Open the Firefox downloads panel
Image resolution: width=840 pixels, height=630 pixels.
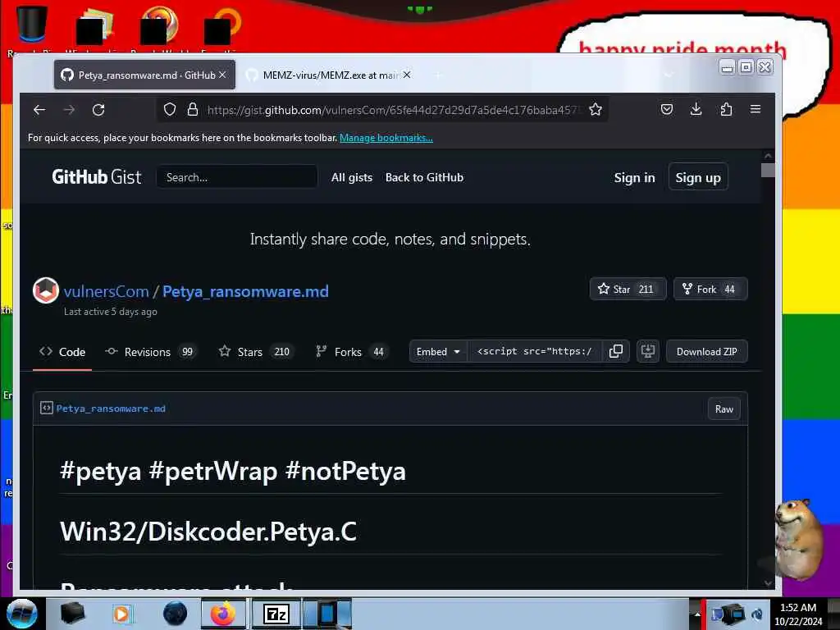coord(696,109)
